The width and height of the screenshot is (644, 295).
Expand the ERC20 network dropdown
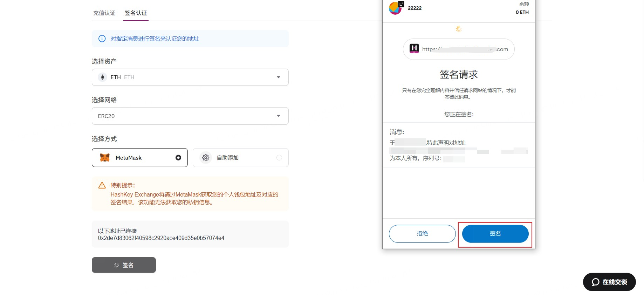pos(190,116)
